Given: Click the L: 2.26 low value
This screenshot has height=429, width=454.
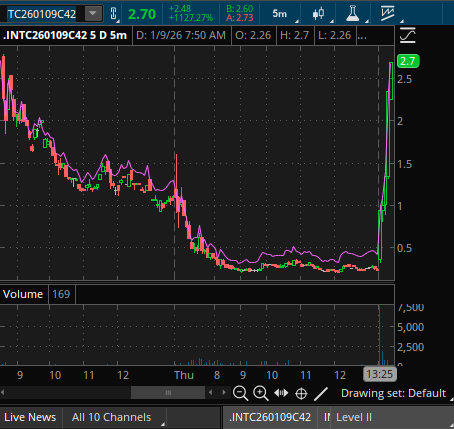Looking at the screenshot, I should [x=335, y=35].
